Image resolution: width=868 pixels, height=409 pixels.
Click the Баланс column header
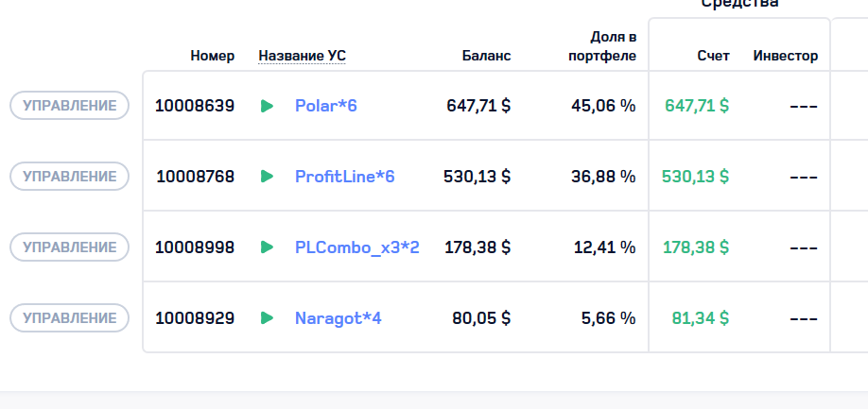[486, 56]
